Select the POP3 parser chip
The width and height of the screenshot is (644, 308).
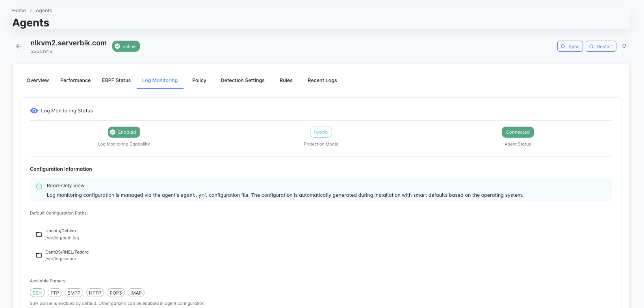(116, 293)
